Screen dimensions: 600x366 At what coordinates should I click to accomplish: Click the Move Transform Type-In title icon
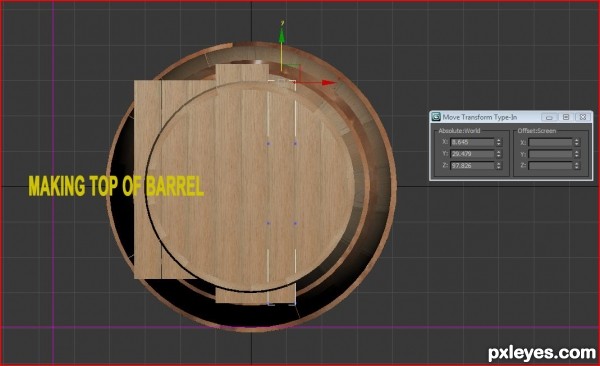pyautogui.click(x=436, y=117)
